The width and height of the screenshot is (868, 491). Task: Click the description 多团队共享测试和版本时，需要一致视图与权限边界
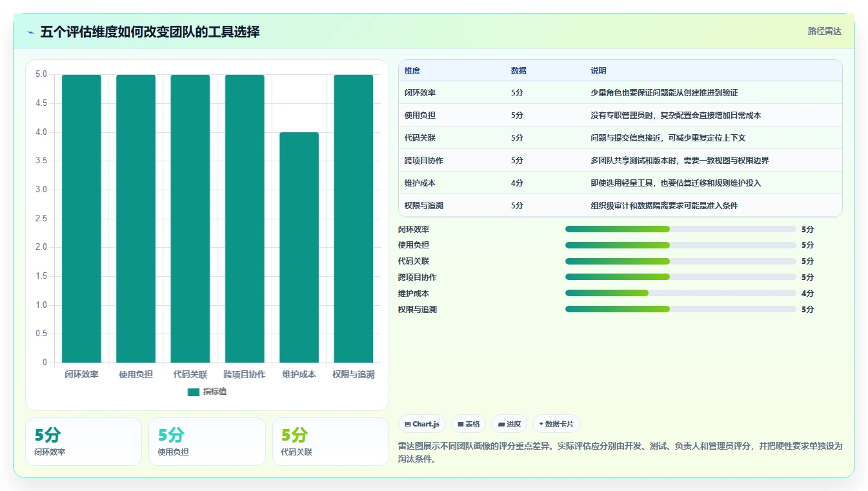pyautogui.click(x=680, y=161)
